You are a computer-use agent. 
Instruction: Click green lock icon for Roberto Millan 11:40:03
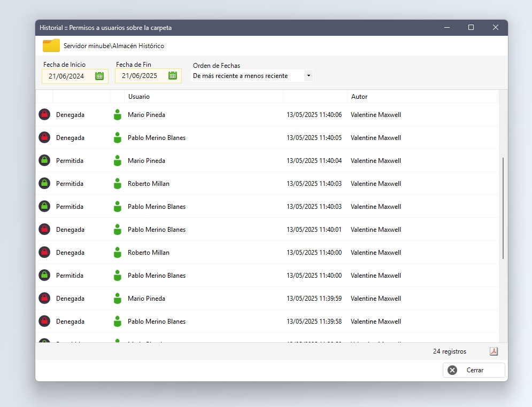(44, 183)
